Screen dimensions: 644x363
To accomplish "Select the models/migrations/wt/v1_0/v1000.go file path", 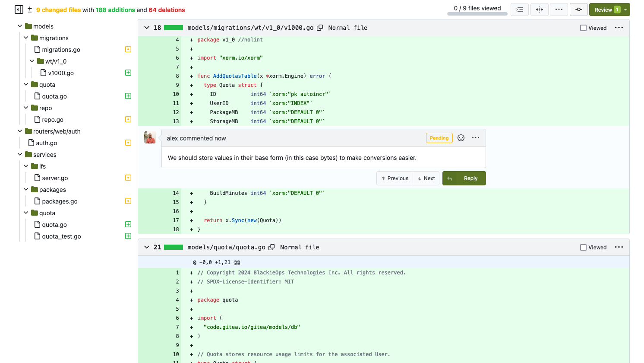I will 250,28.
